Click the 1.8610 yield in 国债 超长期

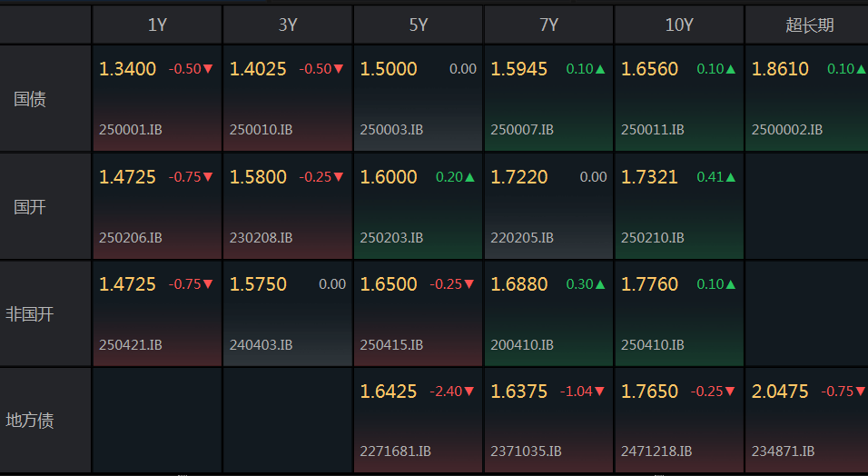(780, 69)
